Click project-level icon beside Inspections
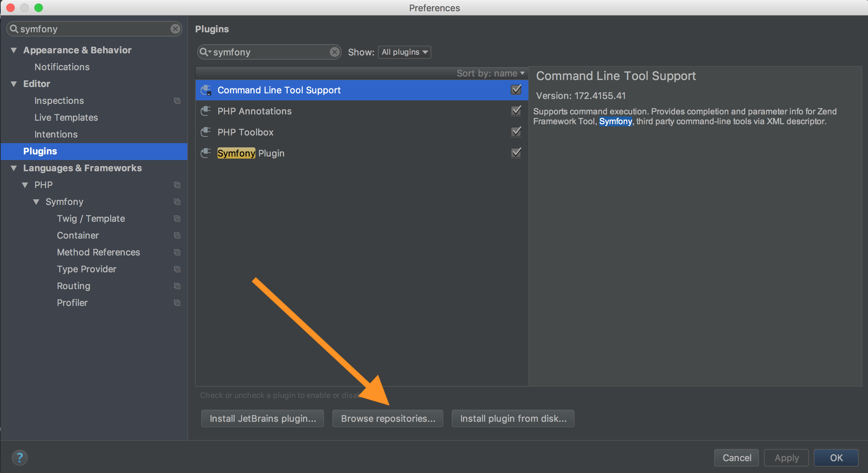868x473 pixels. [177, 101]
